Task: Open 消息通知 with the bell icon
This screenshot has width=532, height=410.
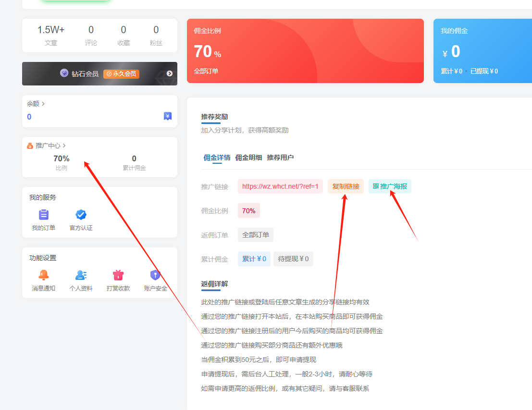Action: [43, 275]
